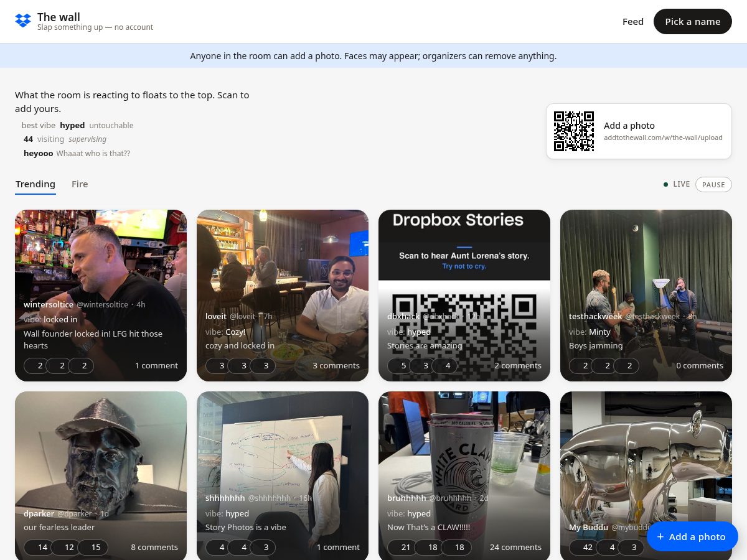This screenshot has width=747, height=560.
Task: Click the Pick a name button
Action: [x=693, y=21]
